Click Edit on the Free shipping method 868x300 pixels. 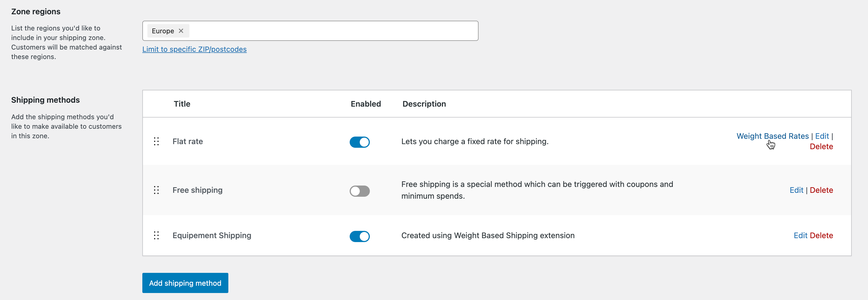[x=797, y=190]
